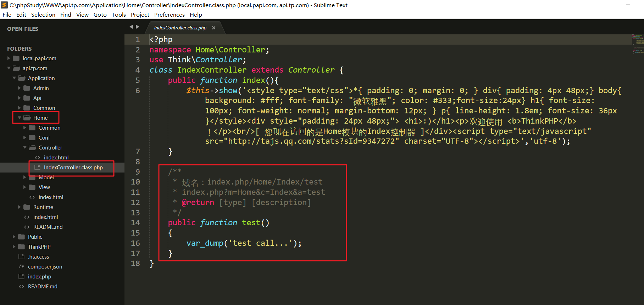Viewport: 644px width, 305px height.
Task: Open the Project menu
Action: [140, 15]
